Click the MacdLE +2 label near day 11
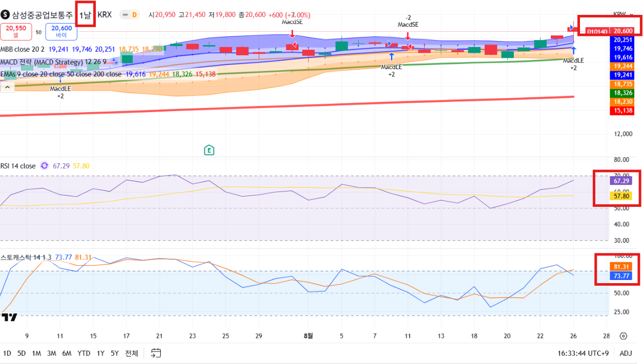 pyautogui.click(x=391, y=71)
